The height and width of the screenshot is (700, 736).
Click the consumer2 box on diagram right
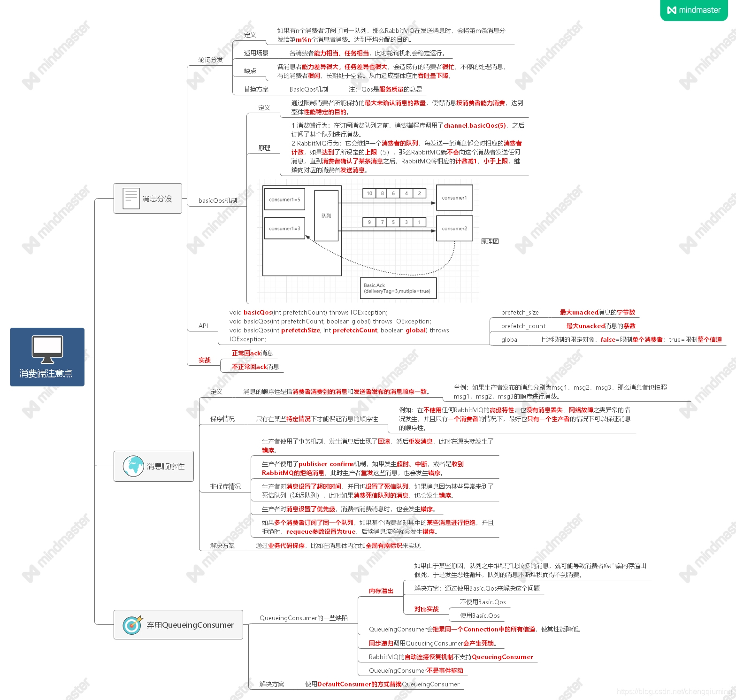pos(454,229)
